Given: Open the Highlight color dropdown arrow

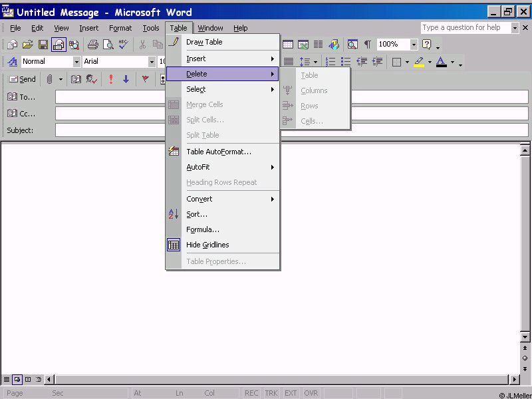Looking at the screenshot, I should pos(430,62).
